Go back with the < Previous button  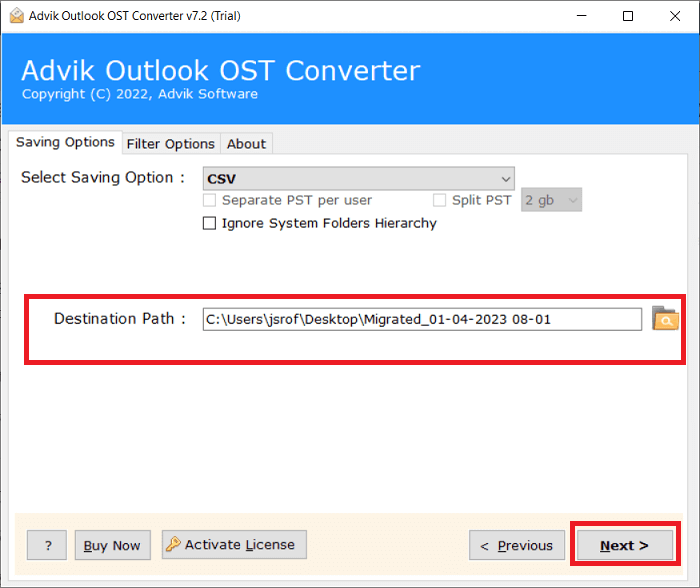coord(517,545)
